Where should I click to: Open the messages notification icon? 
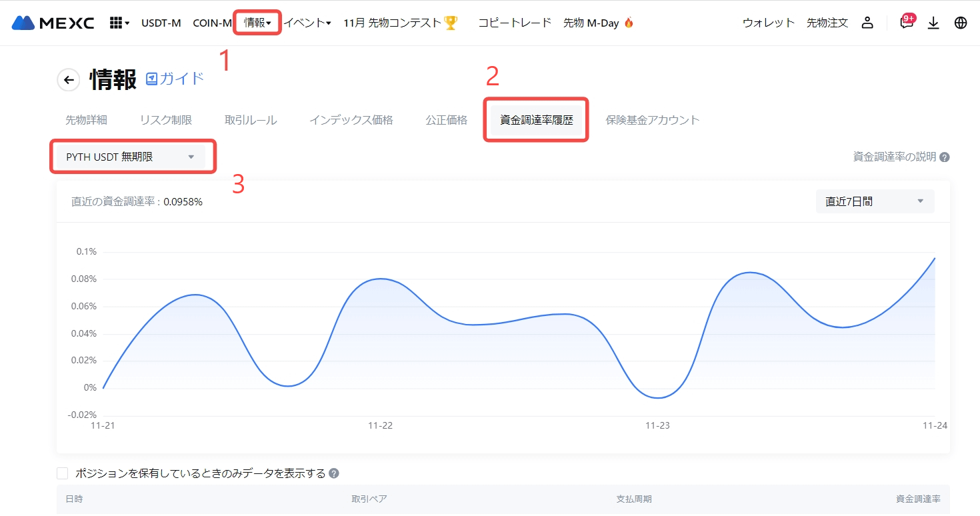click(x=906, y=23)
